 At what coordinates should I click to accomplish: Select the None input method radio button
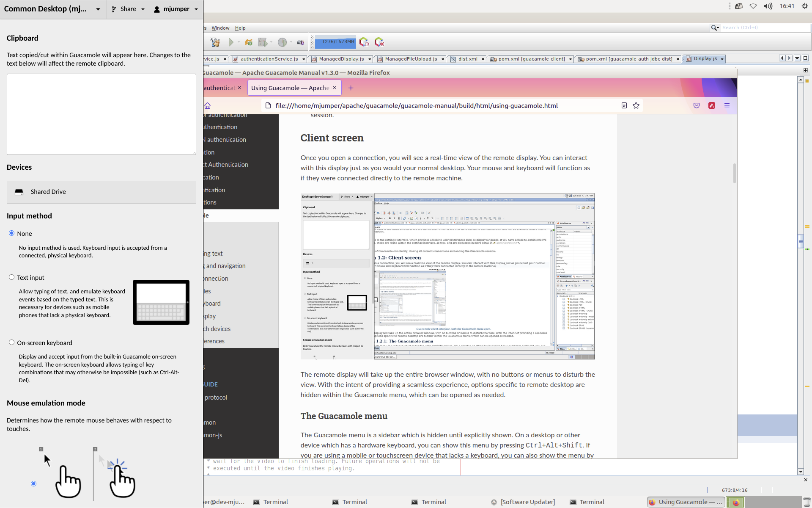click(x=12, y=233)
